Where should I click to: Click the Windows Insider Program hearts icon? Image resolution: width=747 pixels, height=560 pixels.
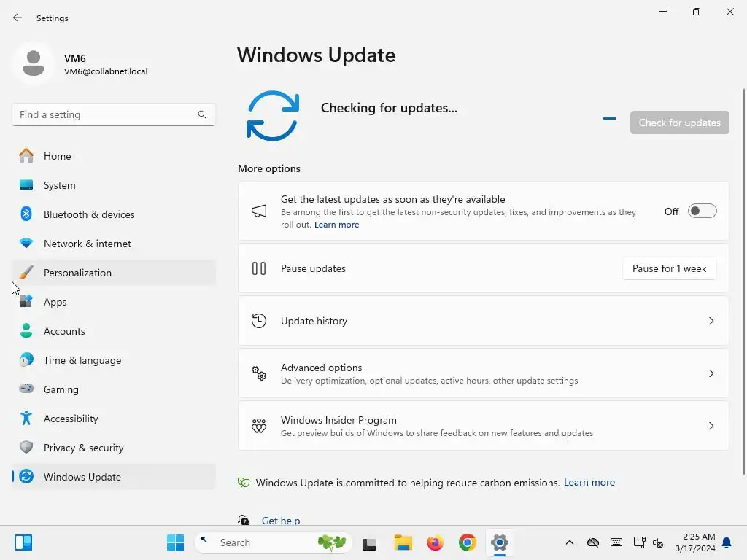pos(259,425)
